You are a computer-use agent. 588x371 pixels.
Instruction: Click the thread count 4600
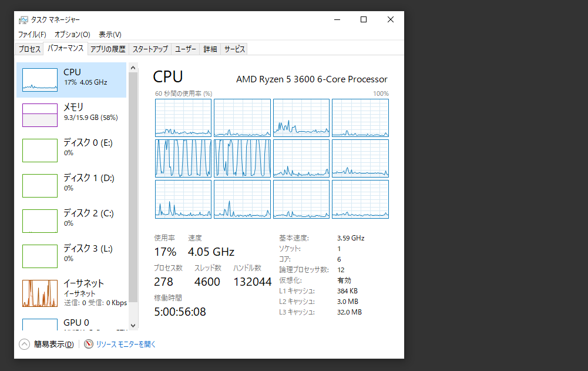[x=207, y=282]
